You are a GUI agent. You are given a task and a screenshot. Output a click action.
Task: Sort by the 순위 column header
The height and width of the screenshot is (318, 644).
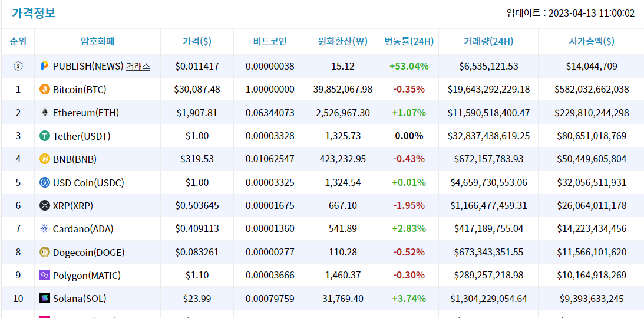[18, 41]
